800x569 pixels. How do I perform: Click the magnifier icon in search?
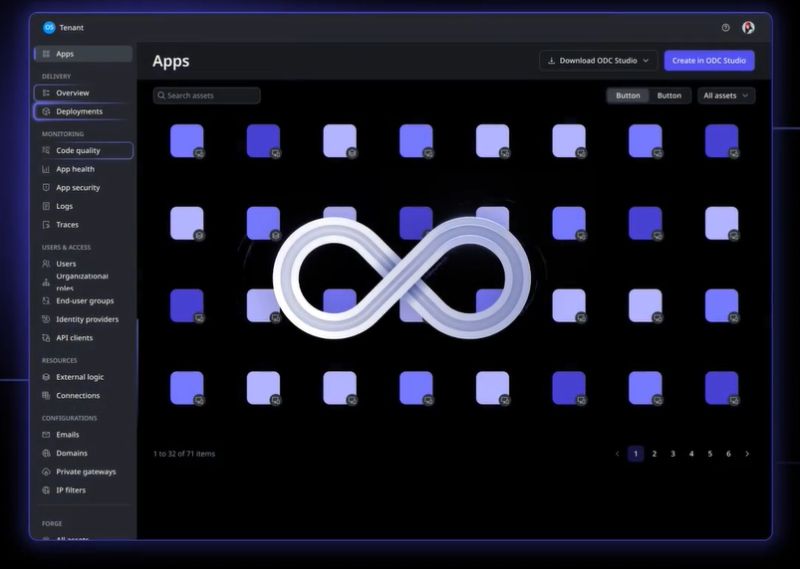coord(161,96)
